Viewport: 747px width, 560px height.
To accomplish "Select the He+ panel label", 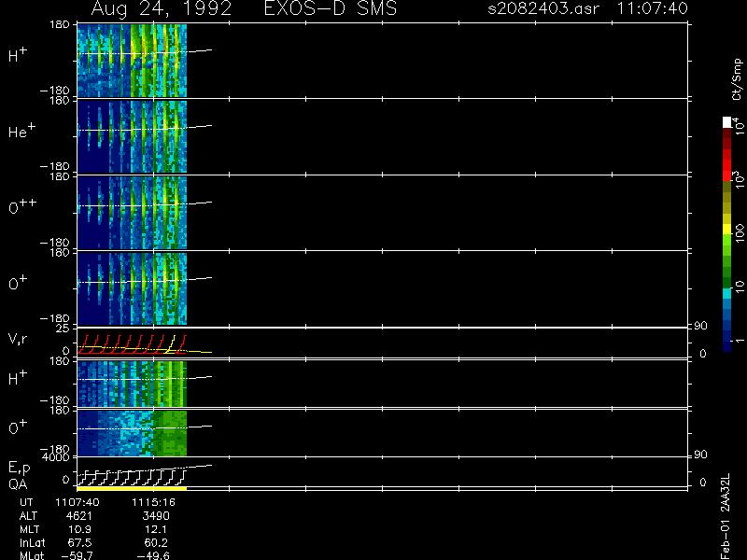I will click(21, 130).
